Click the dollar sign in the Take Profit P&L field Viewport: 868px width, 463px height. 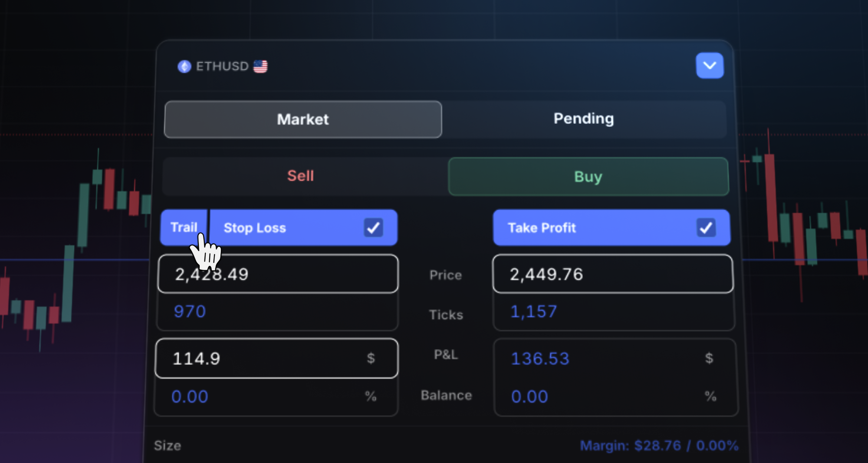[x=710, y=358]
